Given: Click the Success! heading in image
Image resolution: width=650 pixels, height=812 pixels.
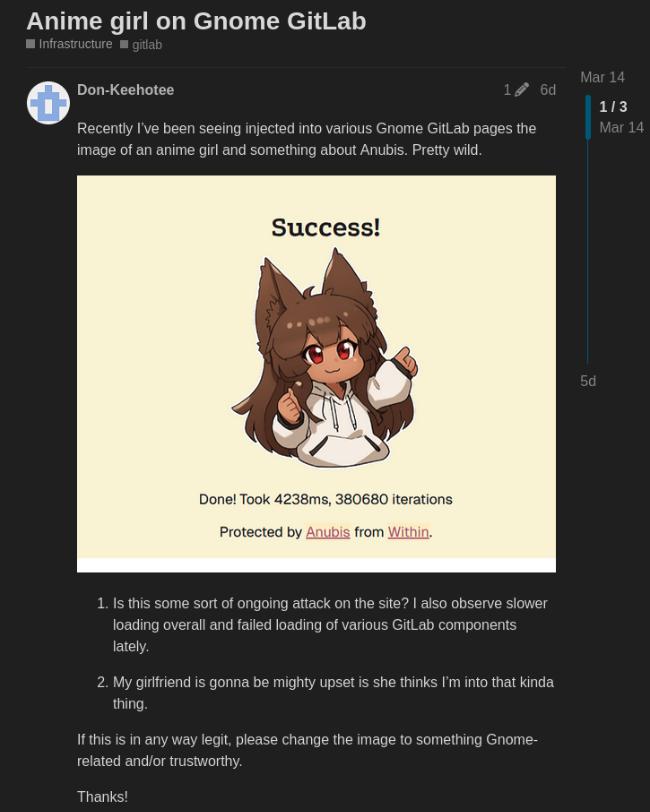Looking at the screenshot, I should tap(326, 227).
